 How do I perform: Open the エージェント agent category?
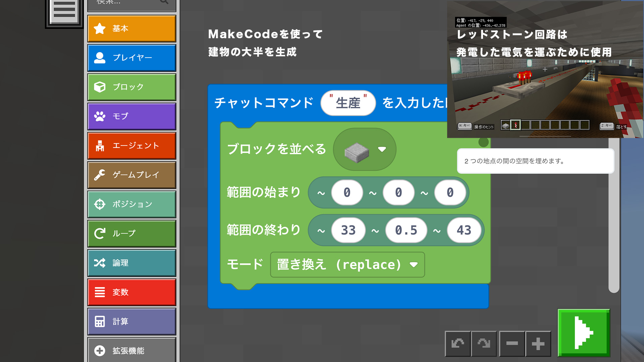click(x=131, y=145)
